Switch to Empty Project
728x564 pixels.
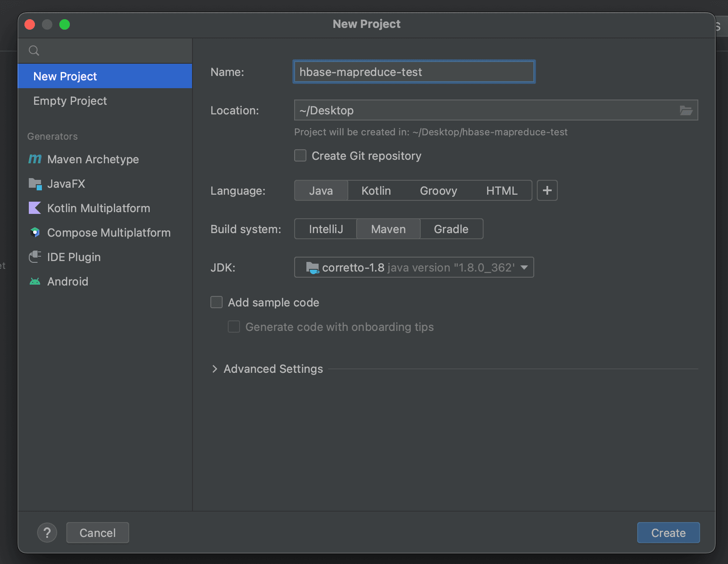(70, 101)
